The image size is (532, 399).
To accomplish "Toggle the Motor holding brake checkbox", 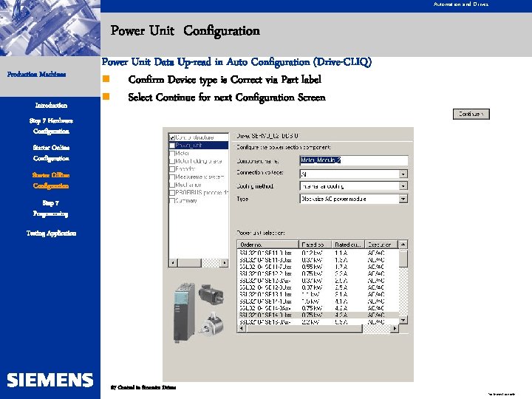I will (x=172, y=161).
